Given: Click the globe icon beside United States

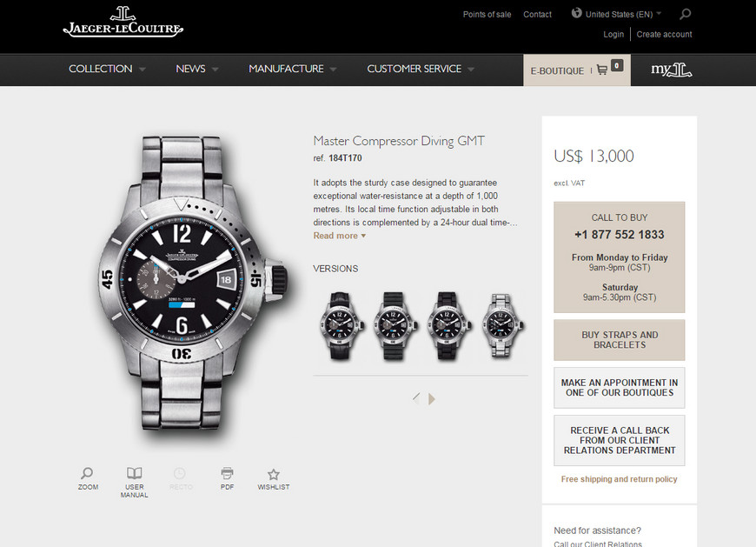Looking at the screenshot, I should pos(576,13).
